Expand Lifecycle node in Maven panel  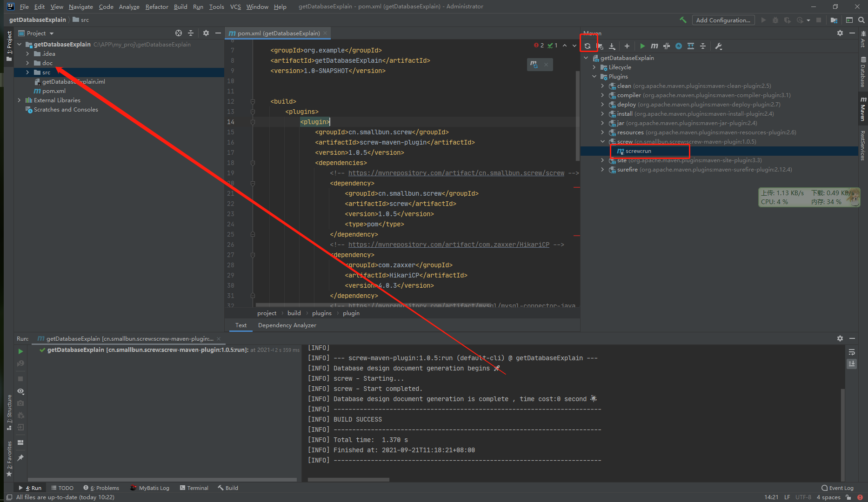(594, 67)
